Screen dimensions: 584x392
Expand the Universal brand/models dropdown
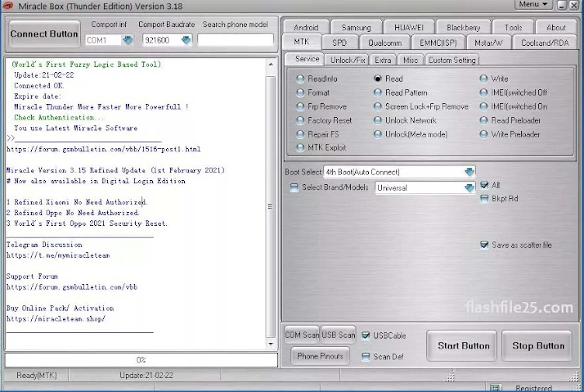[469, 188]
